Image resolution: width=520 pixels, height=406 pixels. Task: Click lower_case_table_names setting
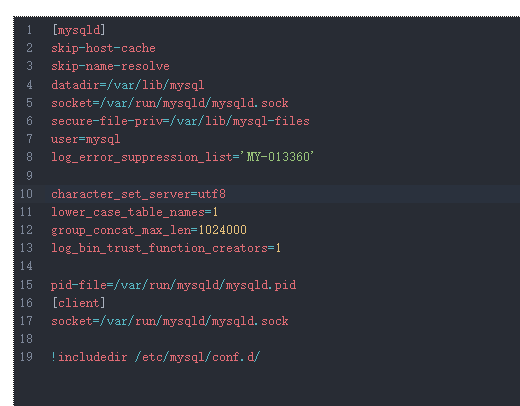[135, 212]
